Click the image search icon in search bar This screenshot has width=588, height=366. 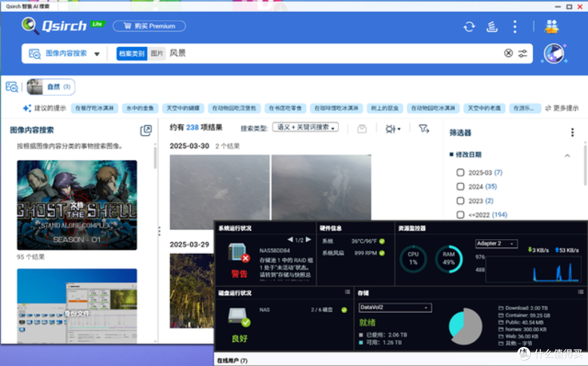coord(34,53)
